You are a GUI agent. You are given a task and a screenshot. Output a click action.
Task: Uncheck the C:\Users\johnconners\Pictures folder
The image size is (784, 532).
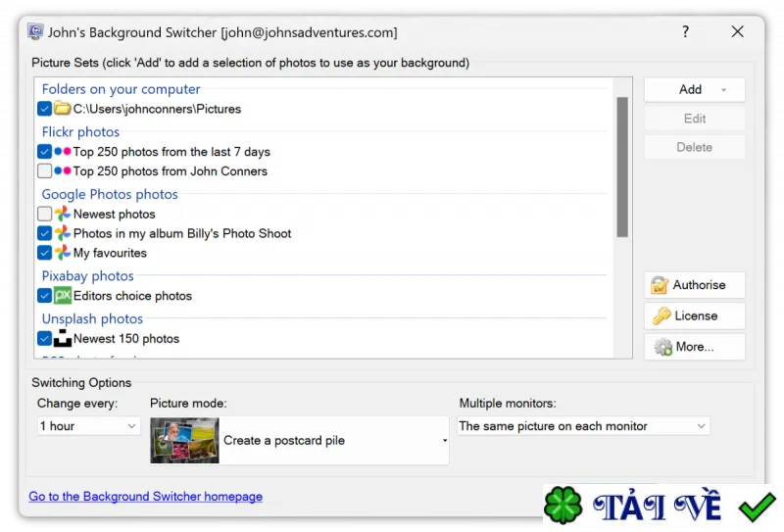click(x=44, y=109)
